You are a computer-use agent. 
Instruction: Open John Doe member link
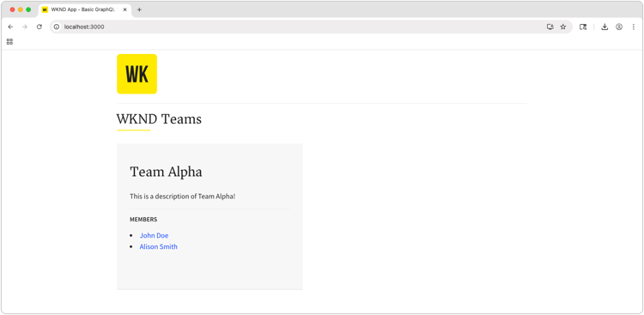(x=154, y=235)
